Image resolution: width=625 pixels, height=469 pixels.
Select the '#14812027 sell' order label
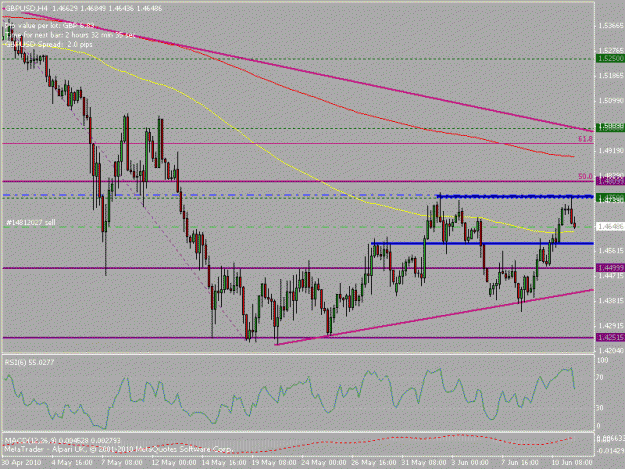click(31, 222)
